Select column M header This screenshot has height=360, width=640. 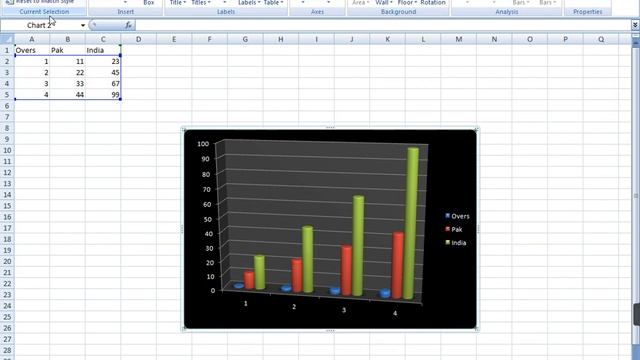(x=458, y=39)
